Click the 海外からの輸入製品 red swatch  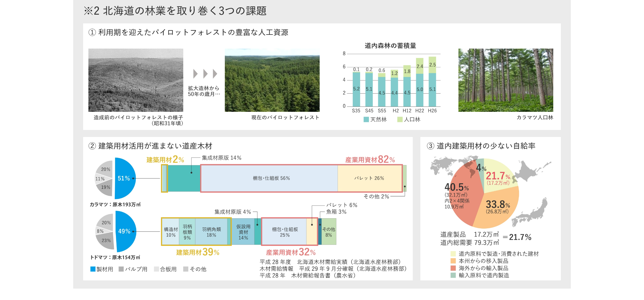click(453, 268)
